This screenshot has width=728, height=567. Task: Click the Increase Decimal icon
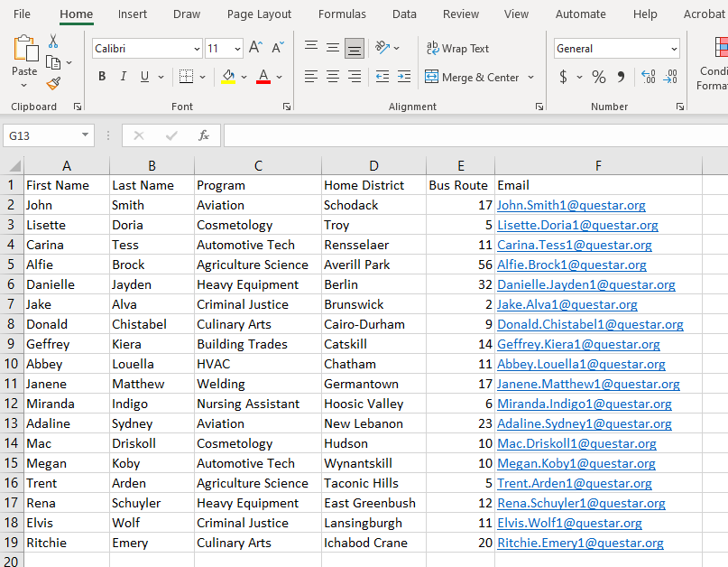coord(648,77)
